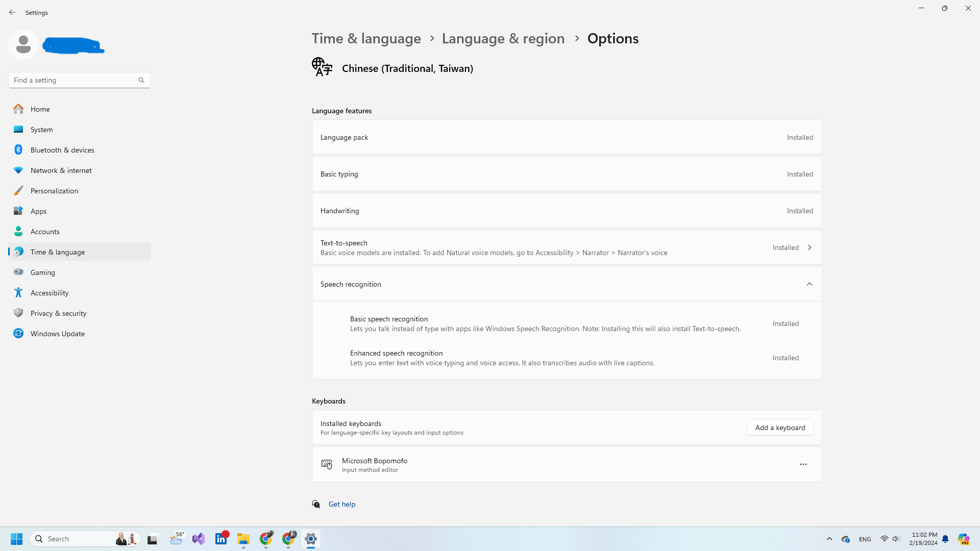Image resolution: width=980 pixels, height=551 pixels.
Task: Open Windows Update section
Action: click(57, 334)
